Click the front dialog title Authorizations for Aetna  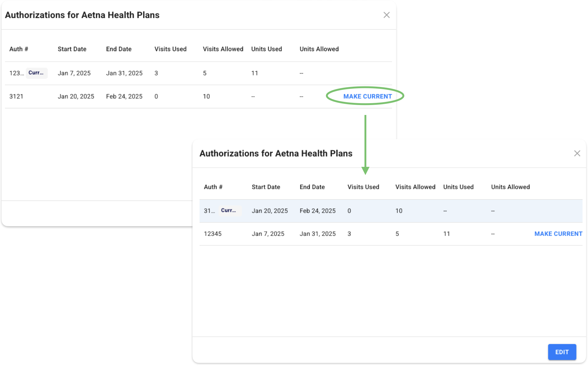(276, 153)
